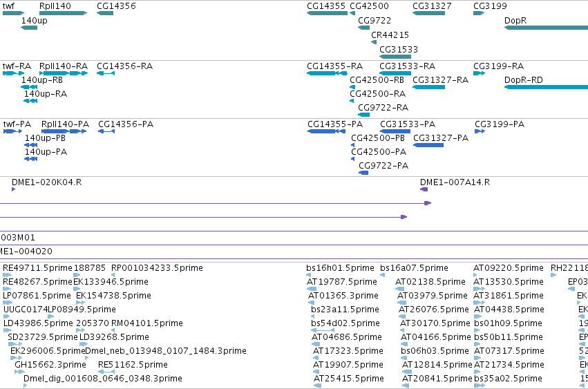Select EST LP07861.5prime
This screenshot has height=389, width=588.
click(37, 296)
